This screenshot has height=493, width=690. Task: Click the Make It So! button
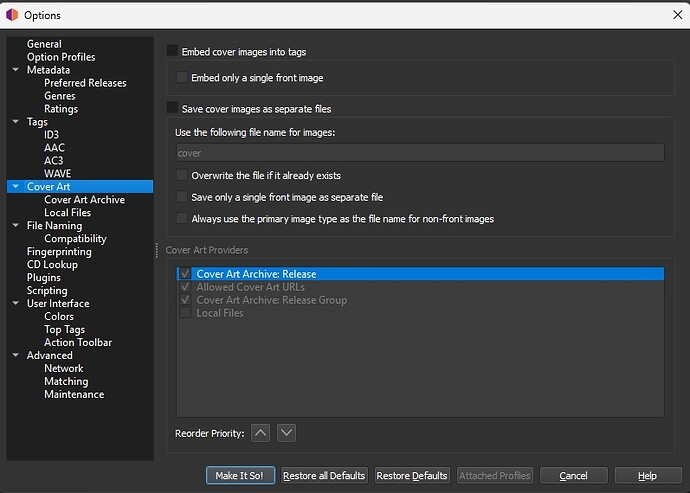[x=240, y=475]
